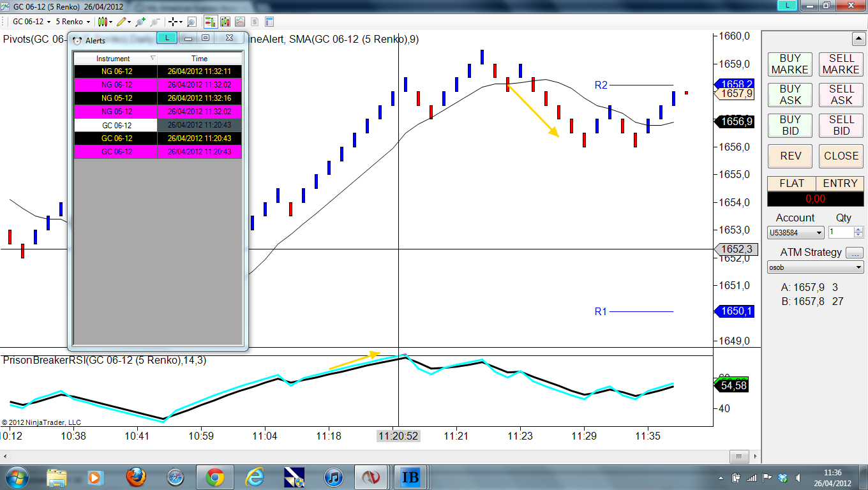Open the chart style candlestick icon

(102, 22)
